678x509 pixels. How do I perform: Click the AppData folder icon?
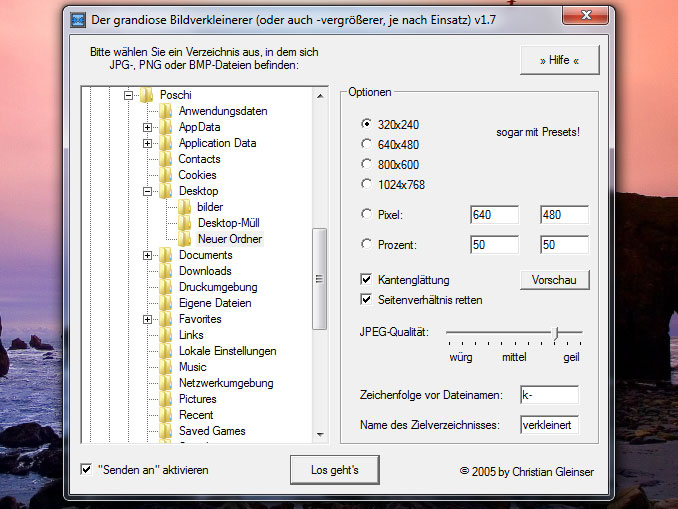(x=166, y=127)
